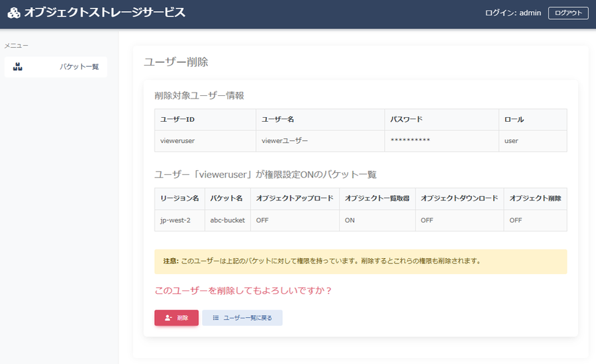Click the リージョン名 column header

point(179,199)
